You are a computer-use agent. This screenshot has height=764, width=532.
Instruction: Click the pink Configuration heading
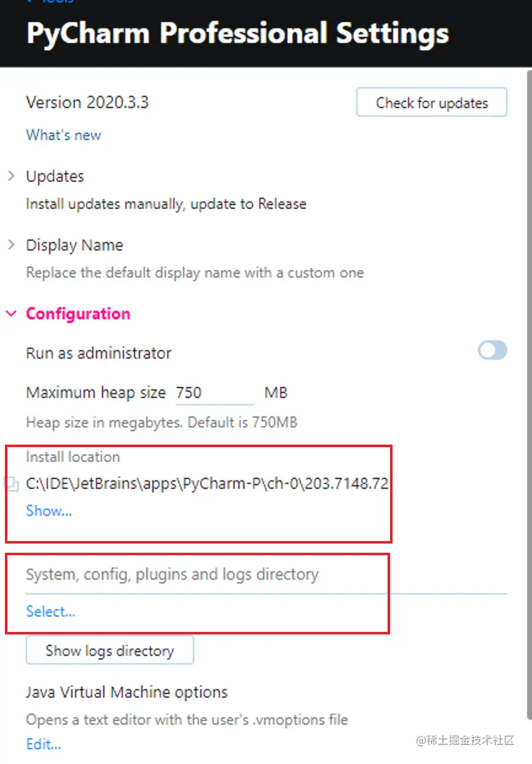[x=78, y=314]
